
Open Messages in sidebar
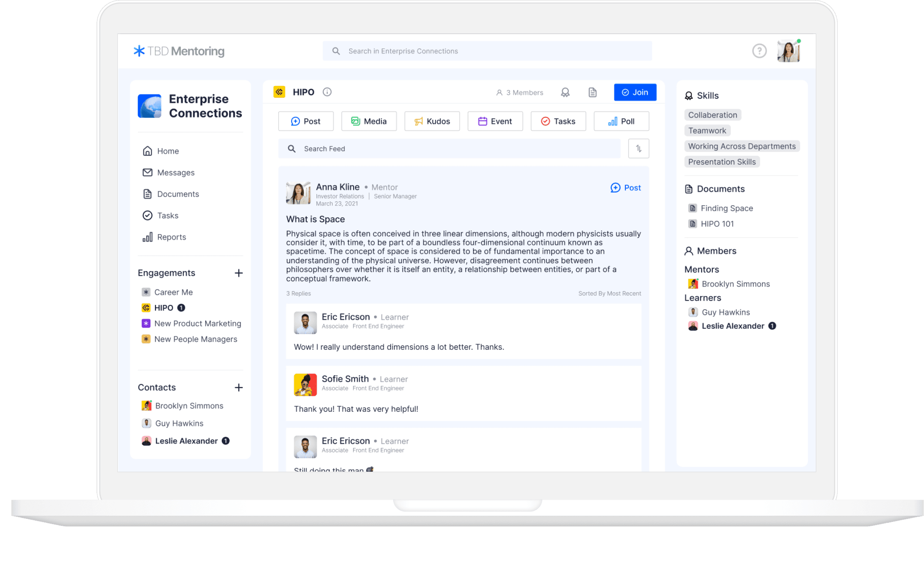click(168, 173)
